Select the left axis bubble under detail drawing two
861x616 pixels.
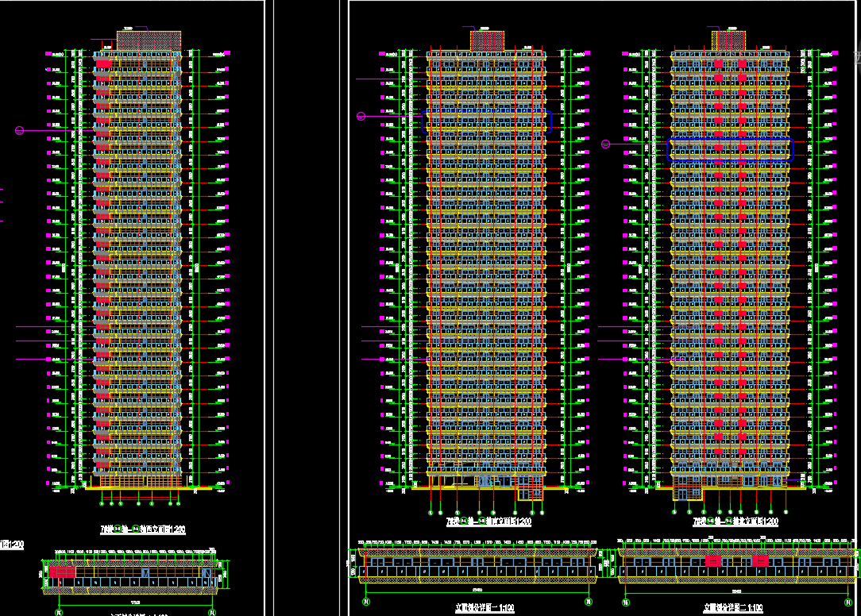625,603
